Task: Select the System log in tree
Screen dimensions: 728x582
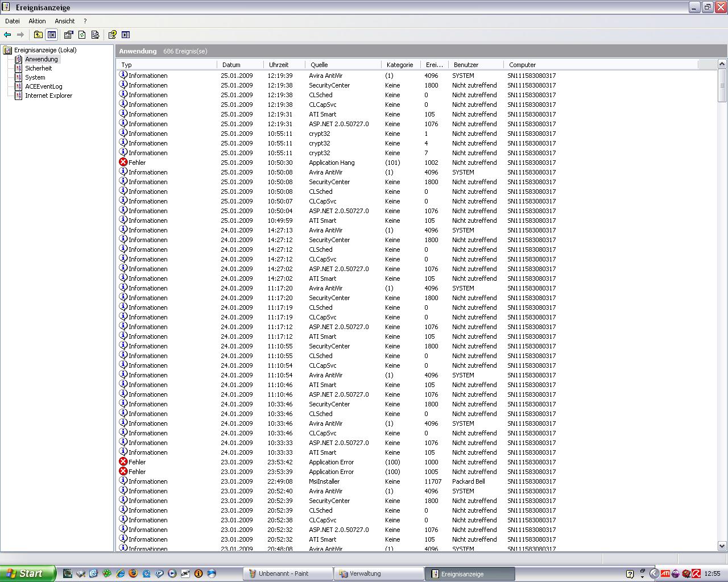Action: coord(35,77)
